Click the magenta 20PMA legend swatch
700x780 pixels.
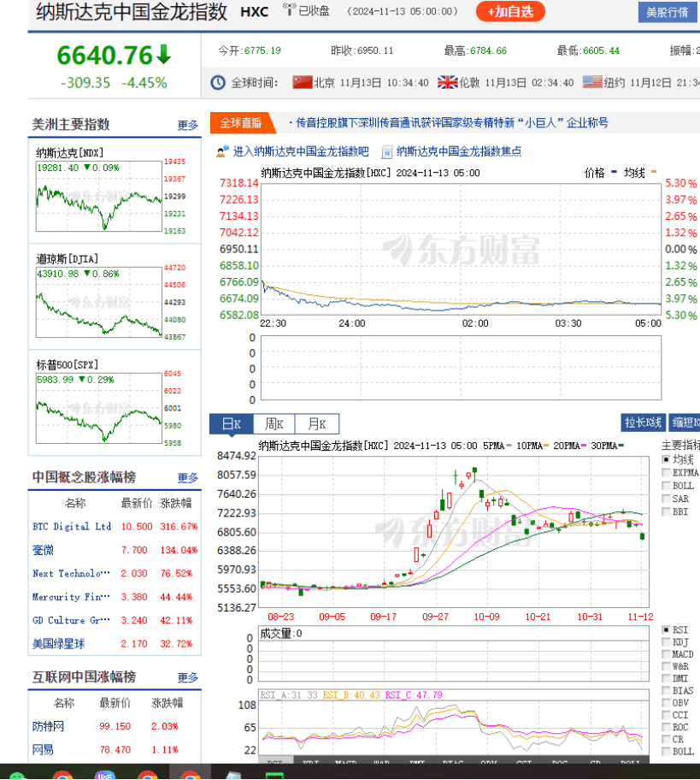(583, 446)
